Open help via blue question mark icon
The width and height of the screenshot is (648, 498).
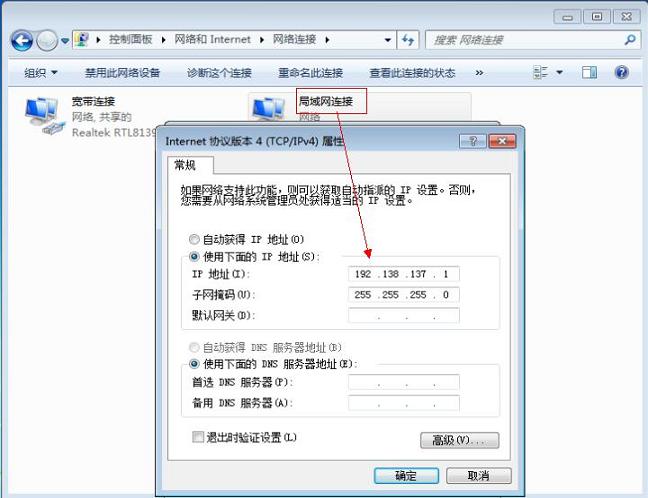622,73
